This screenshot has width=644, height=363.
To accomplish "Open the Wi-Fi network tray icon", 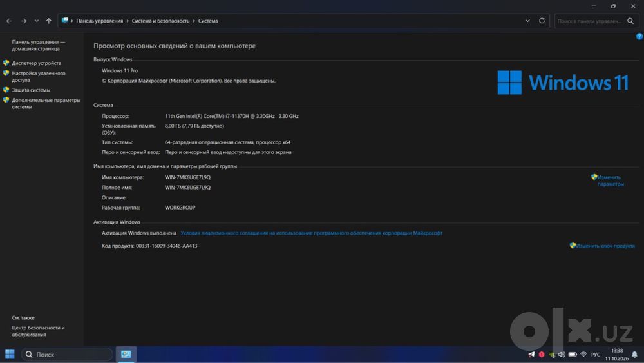I will [x=583, y=355].
